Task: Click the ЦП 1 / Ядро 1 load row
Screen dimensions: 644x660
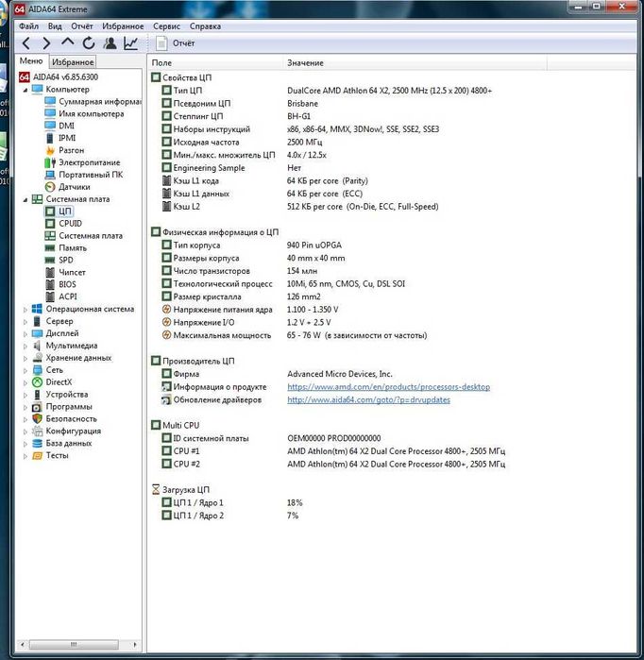Action: pos(232,503)
